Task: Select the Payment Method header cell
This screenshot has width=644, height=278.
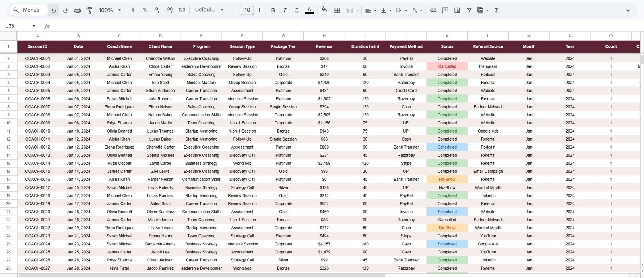Action: point(406,46)
